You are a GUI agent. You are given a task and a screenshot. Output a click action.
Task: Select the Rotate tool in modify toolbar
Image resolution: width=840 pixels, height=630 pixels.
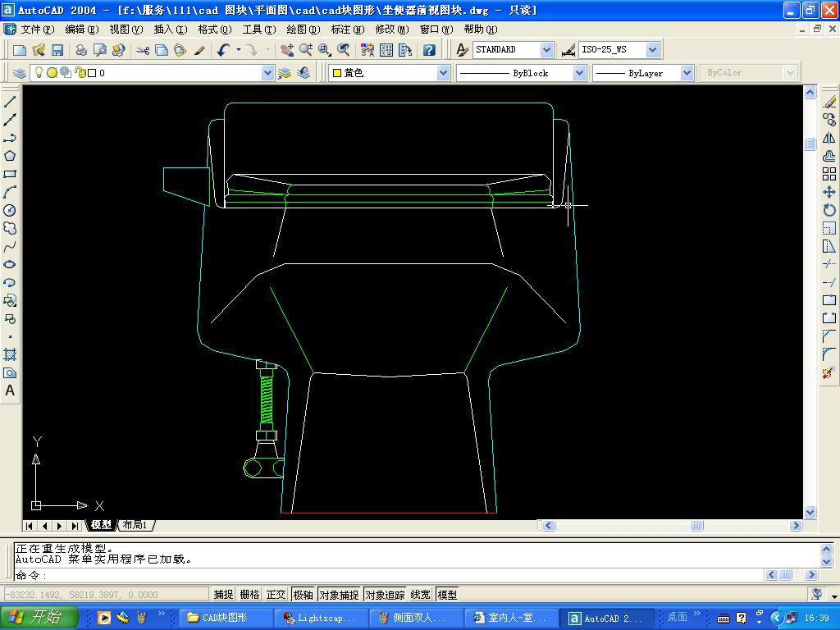[829, 210]
